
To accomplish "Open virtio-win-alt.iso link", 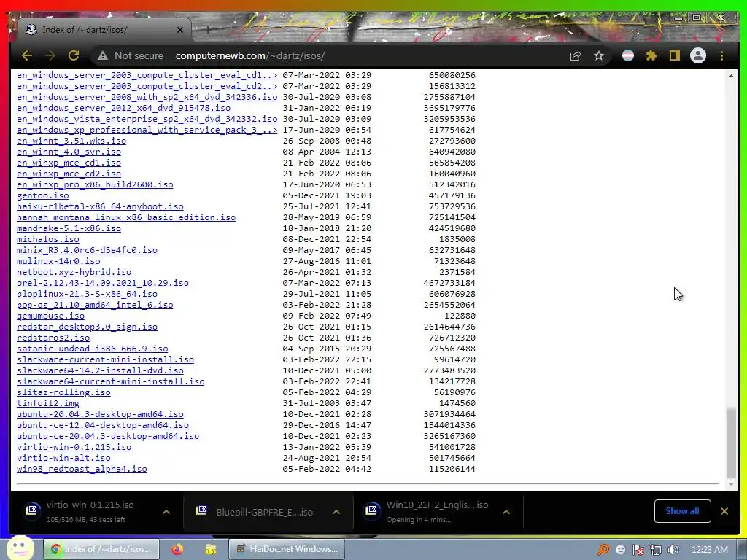I will click(x=64, y=459).
